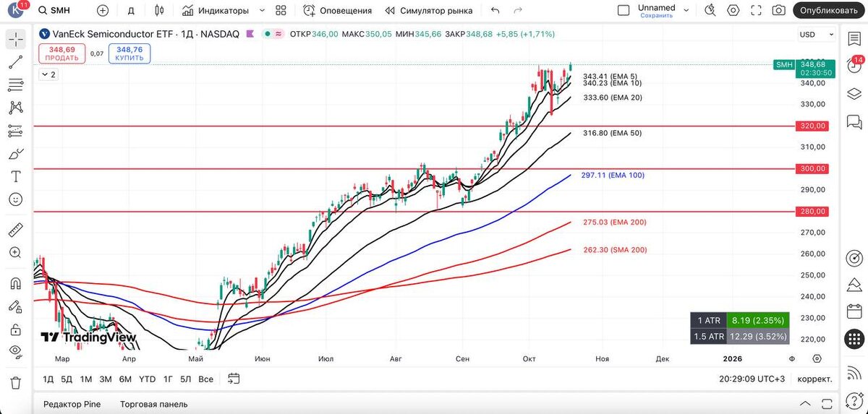This screenshot has width=868, height=414.
Task: Open the object tree layers icon
Action: click(x=854, y=94)
